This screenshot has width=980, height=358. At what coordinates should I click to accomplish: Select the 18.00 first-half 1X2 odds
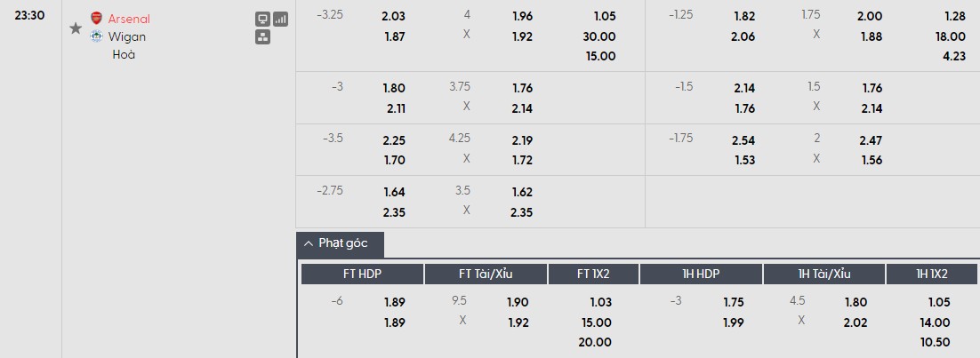(950, 36)
